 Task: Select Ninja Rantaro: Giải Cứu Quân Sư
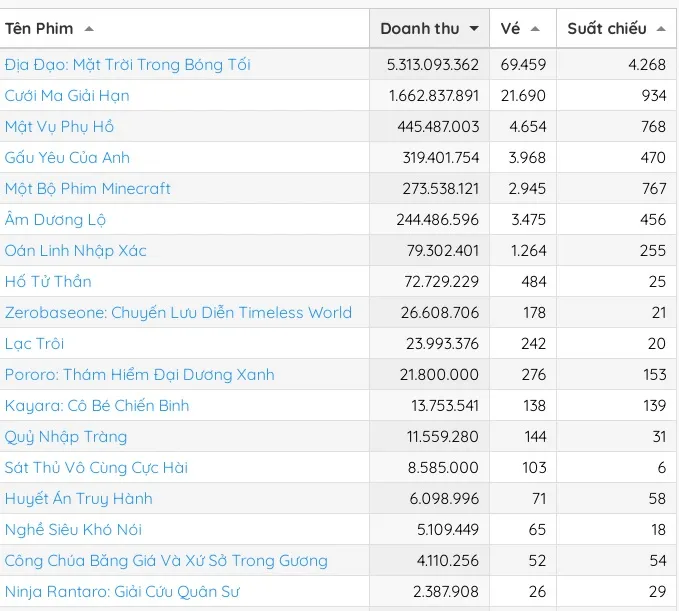tap(123, 592)
